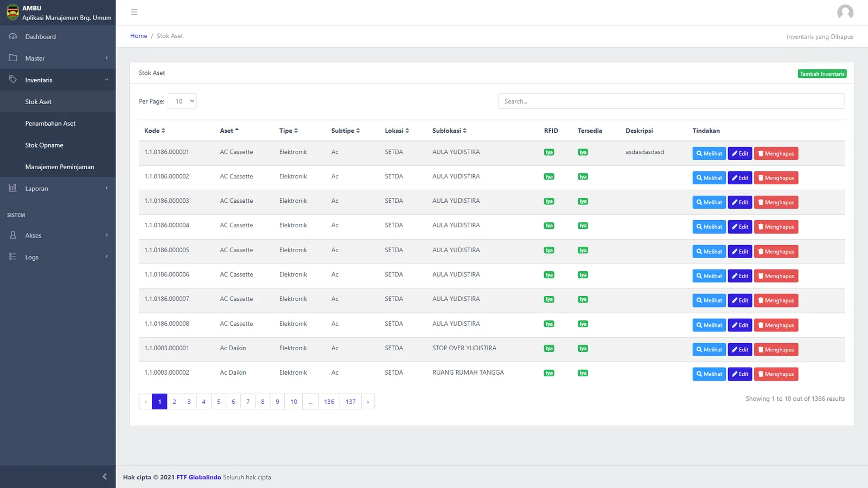
Task: Toggle the sidebar hamburger menu icon
Action: point(134,12)
